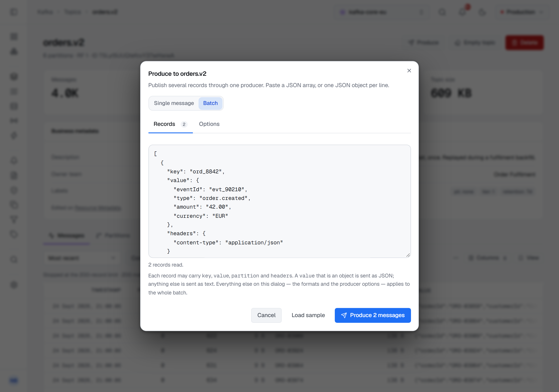
Task: Open the 'Most recent' dropdown in background
Action: click(x=82, y=258)
